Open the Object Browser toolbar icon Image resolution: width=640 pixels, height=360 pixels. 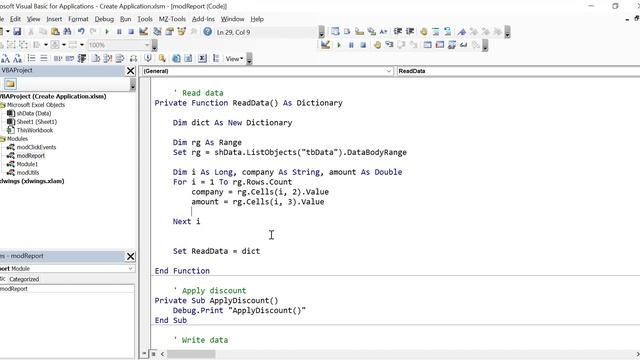pos(182,32)
